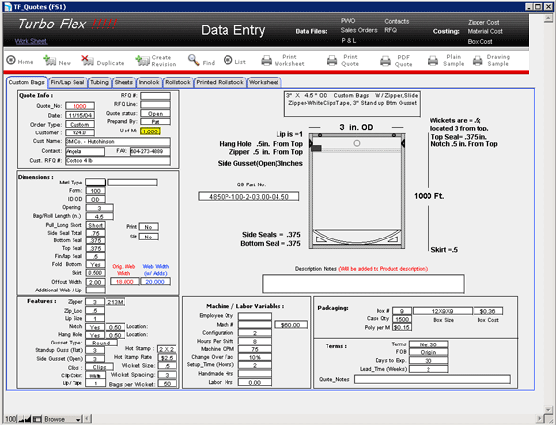Click the Bag/Roll Length field
The height and width of the screenshot is (425, 556).
tap(100, 216)
